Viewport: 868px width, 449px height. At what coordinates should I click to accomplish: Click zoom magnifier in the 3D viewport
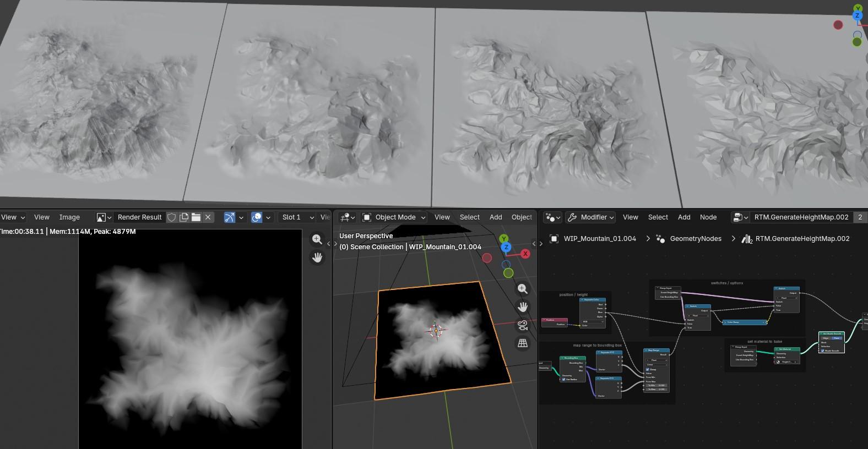[523, 289]
